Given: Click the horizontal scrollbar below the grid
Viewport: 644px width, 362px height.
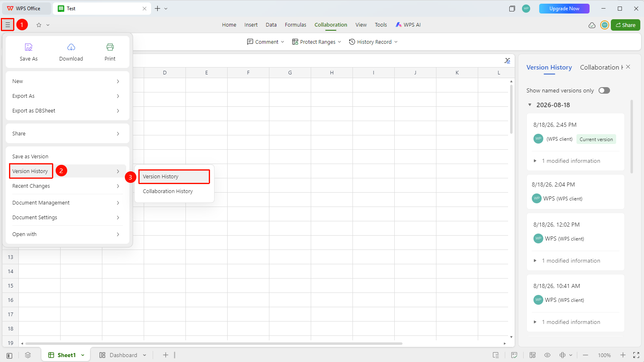Looking at the screenshot, I should click(214, 344).
